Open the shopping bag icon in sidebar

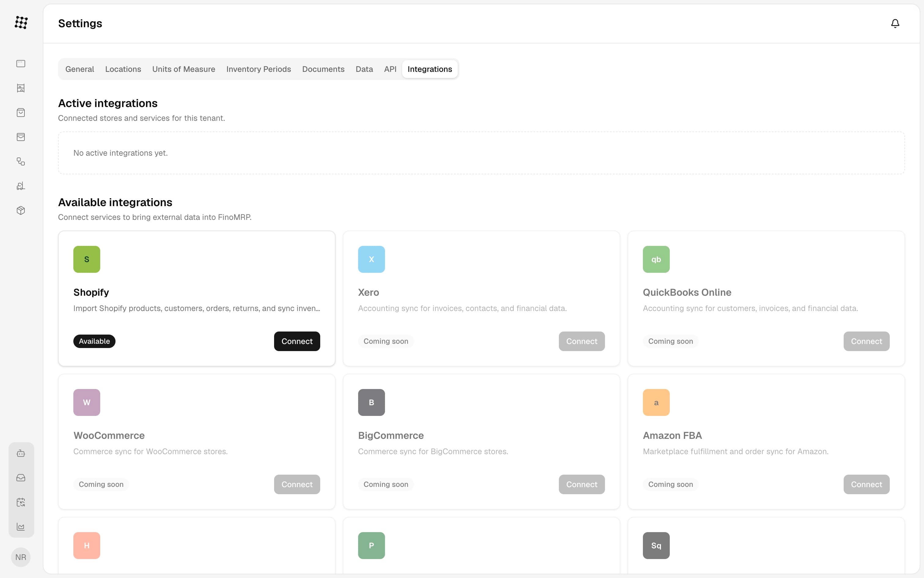(x=21, y=113)
